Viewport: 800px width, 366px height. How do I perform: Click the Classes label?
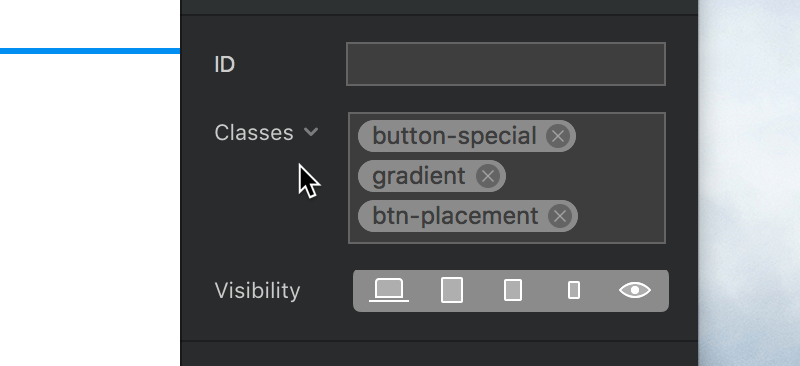coord(254,133)
